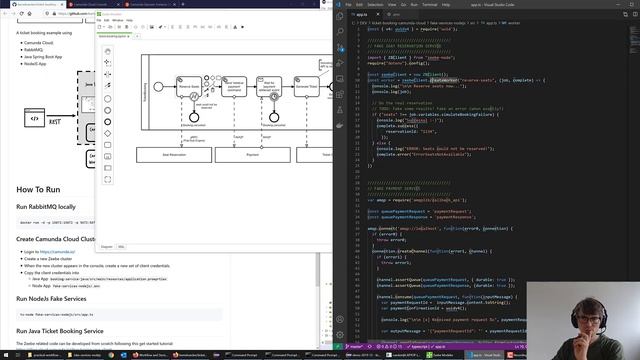Open Zeebe Modeler Window menu

pos(118,20)
